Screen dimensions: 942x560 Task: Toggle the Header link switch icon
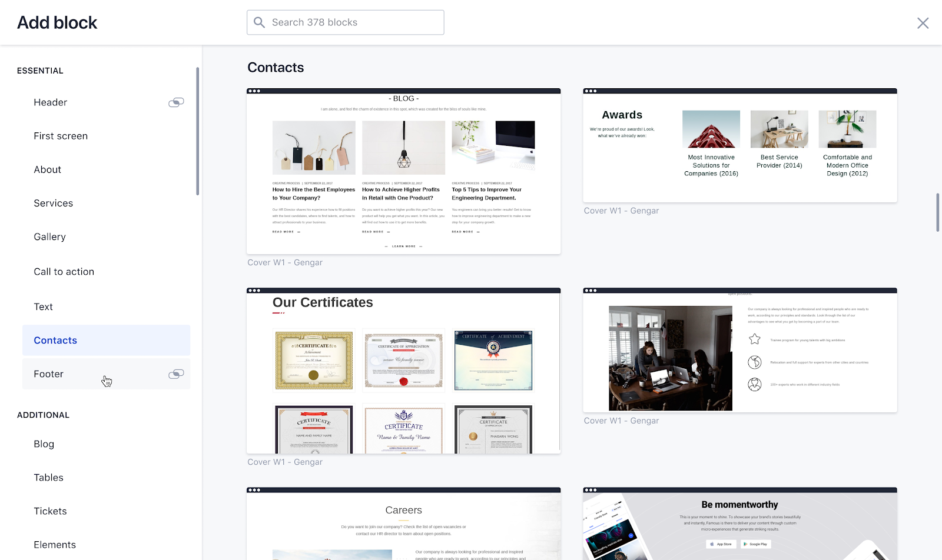point(176,102)
